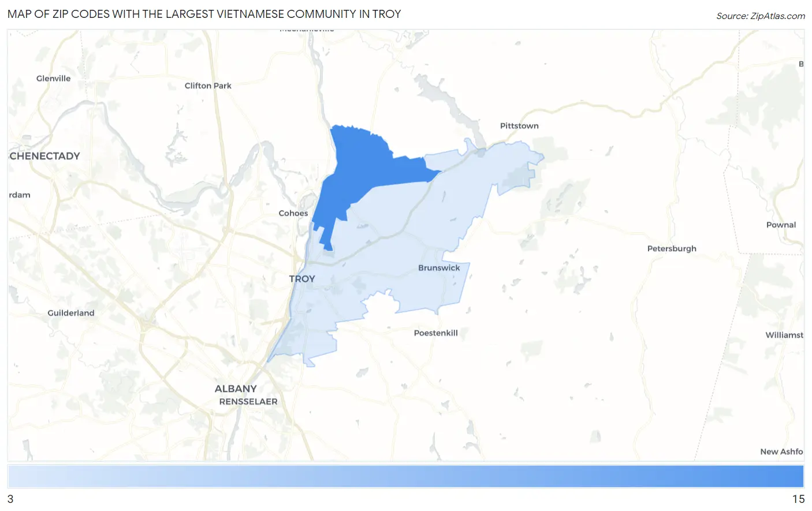
Task: Click the legend minimum value 3
Action: [x=10, y=499]
